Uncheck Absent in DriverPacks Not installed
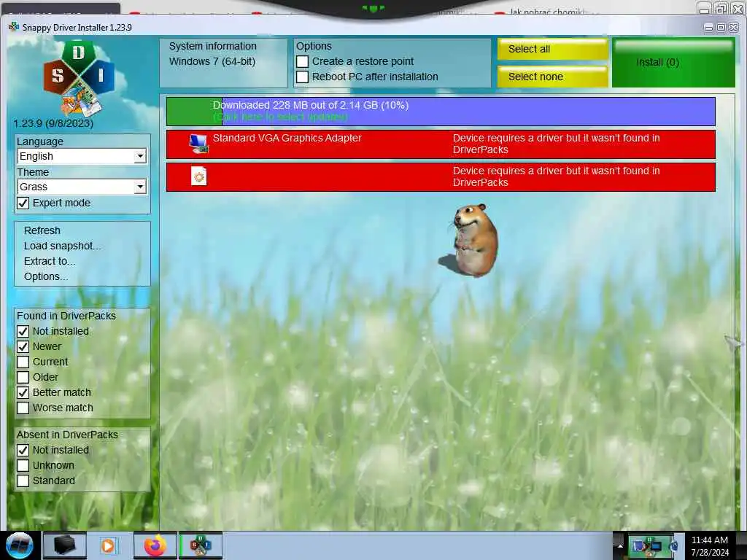747x560 pixels. [x=23, y=450]
